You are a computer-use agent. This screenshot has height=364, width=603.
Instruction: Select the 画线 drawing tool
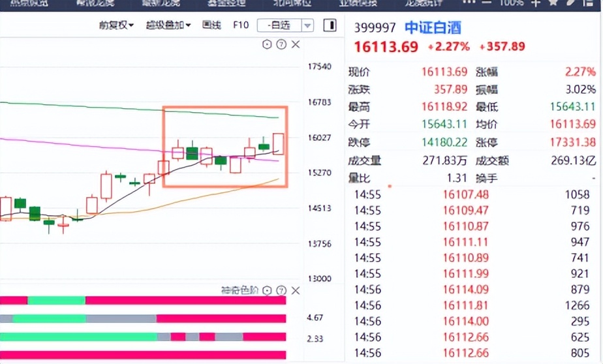(x=211, y=25)
